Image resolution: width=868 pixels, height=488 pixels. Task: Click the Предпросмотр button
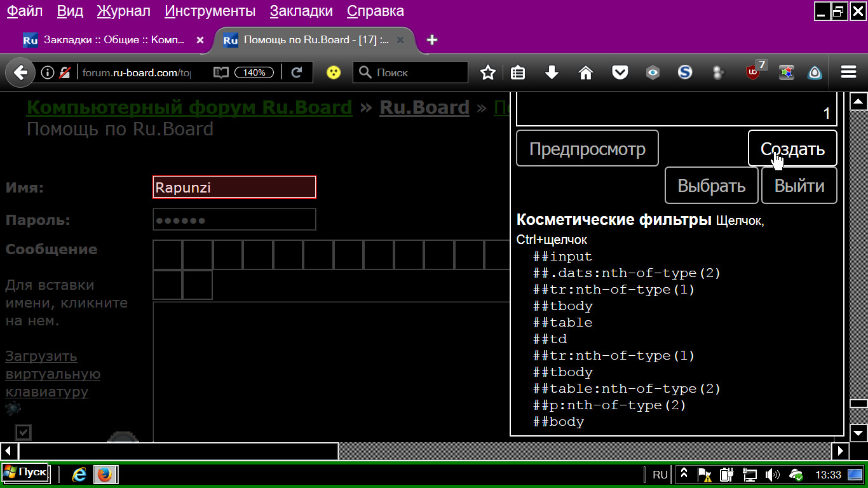pos(587,149)
